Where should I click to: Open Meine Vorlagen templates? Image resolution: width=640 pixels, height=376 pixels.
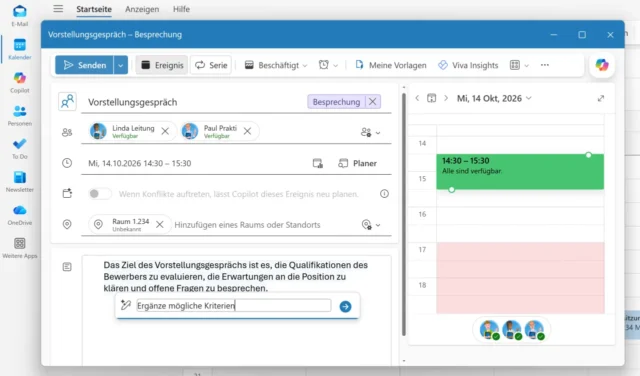(x=391, y=65)
